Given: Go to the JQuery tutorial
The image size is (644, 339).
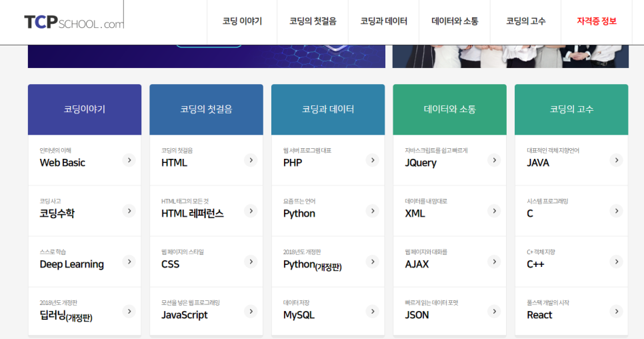Looking at the screenshot, I should pos(421,163).
